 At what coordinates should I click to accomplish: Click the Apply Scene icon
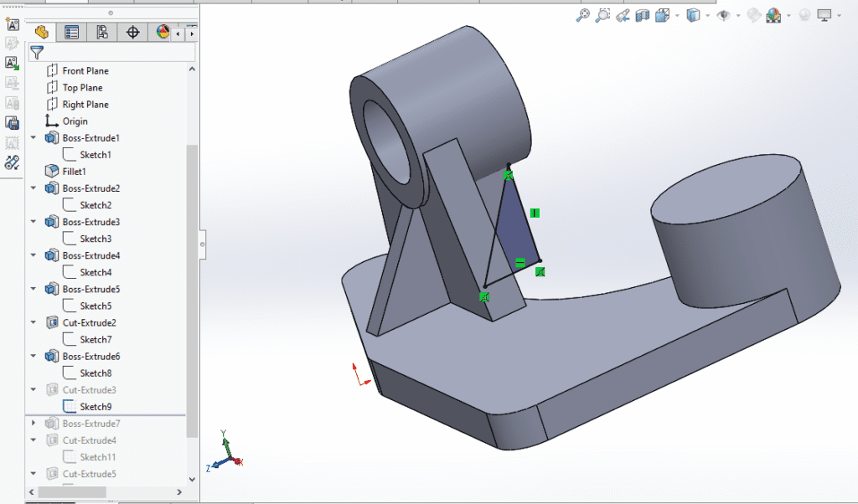coord(773,15)
